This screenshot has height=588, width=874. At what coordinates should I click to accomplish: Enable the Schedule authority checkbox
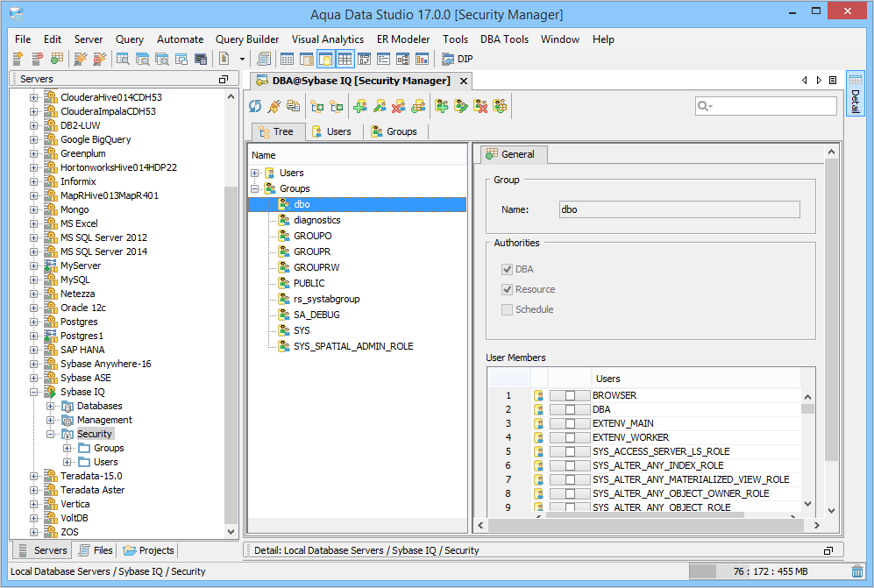coord(507,309)
